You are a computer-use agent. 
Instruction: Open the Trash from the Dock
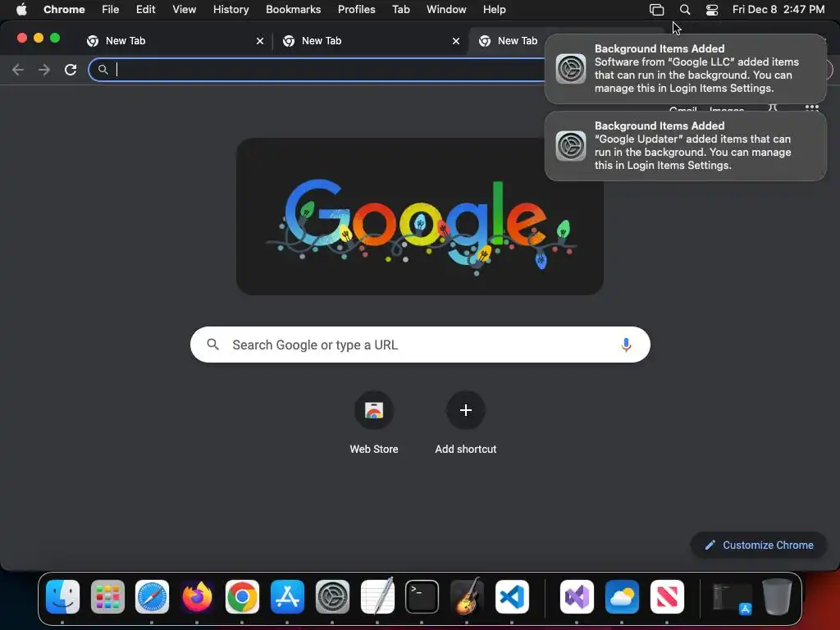click(x=777, y=597)
